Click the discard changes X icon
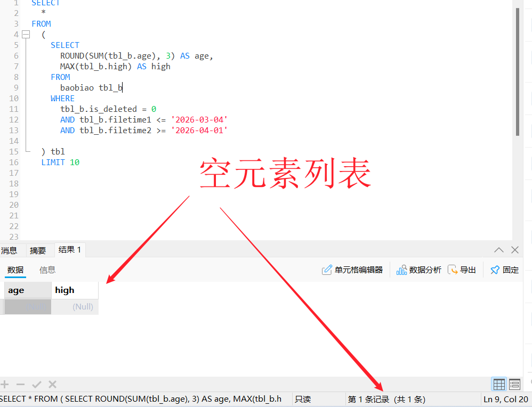The width and height of the screenshot is (532, 407). point(52,384)
